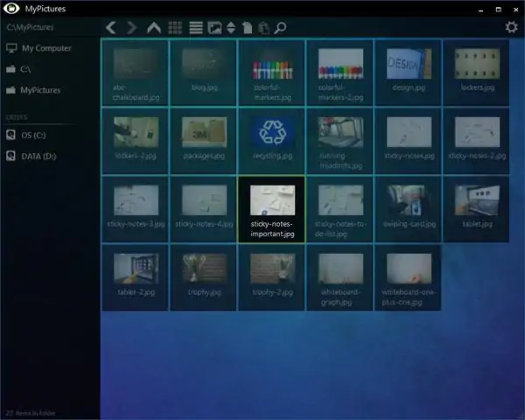Open the search magnifier tool
Image resolution: width=525 pixels, height=420 pixels.
[281, 28]
